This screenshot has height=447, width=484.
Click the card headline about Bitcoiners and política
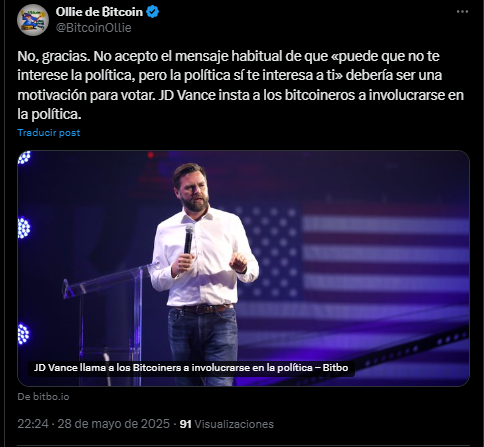191,368
